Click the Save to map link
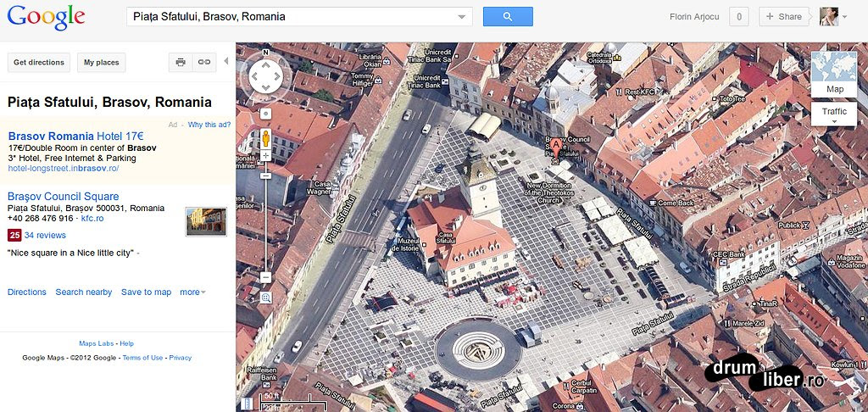The image size is (868, 412). point(146,292)
